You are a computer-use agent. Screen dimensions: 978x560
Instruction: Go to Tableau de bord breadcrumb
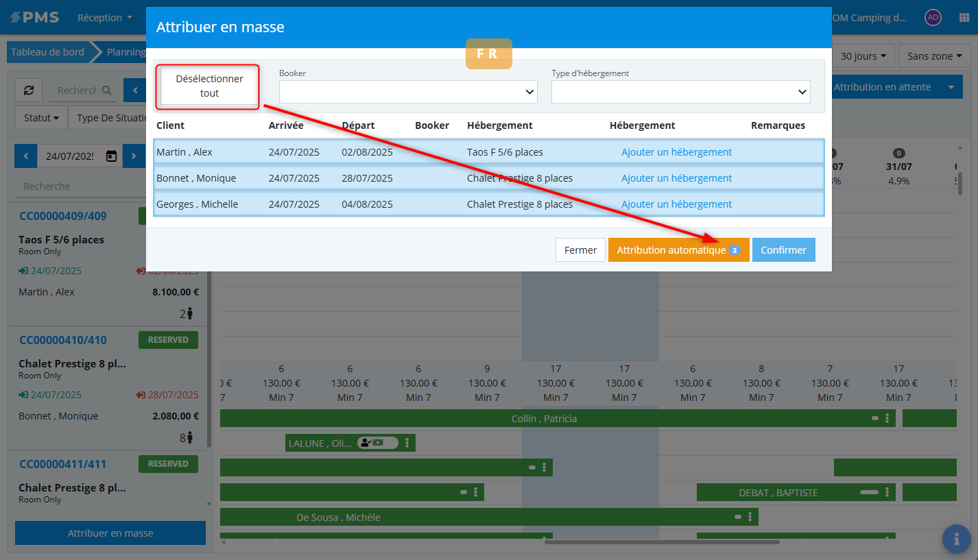coord(47,52)
